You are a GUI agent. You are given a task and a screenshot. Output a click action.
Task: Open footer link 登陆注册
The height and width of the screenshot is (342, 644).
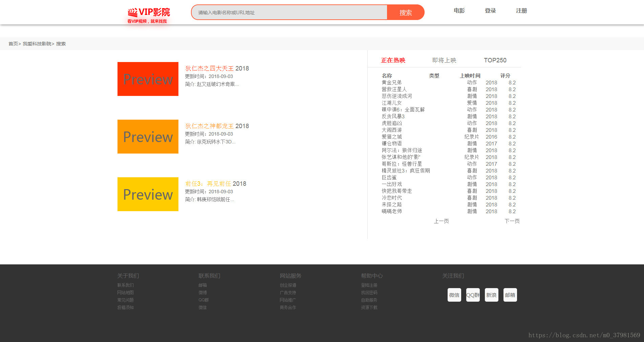click(x=369, y=285)
